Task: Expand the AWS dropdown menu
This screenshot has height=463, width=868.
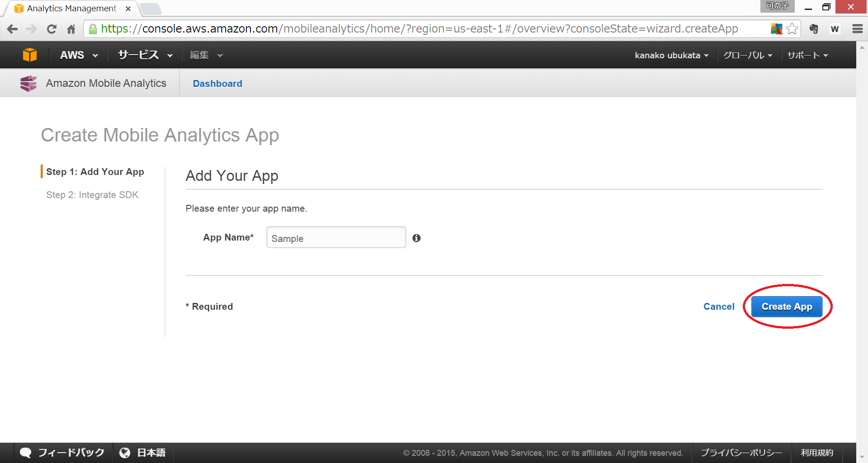Action: click(x=79, y=55)
